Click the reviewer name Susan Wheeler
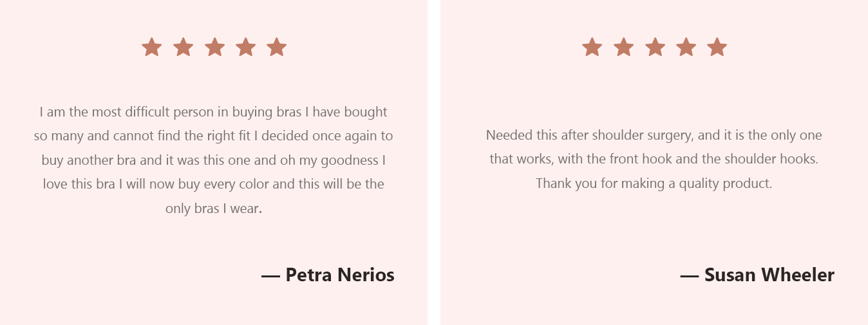Screen dimensions: 868x325 pos(769,275)
